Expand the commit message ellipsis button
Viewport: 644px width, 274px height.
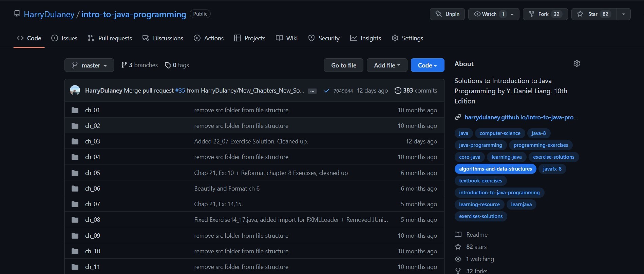[312, 91]
